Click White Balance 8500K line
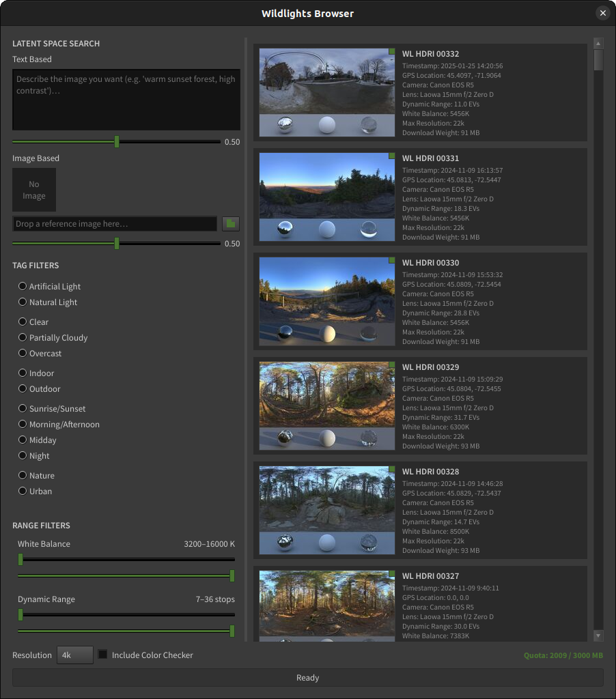The height and width of the screenshot is (699, 616). pyautogui.click(x=435, y=531)
